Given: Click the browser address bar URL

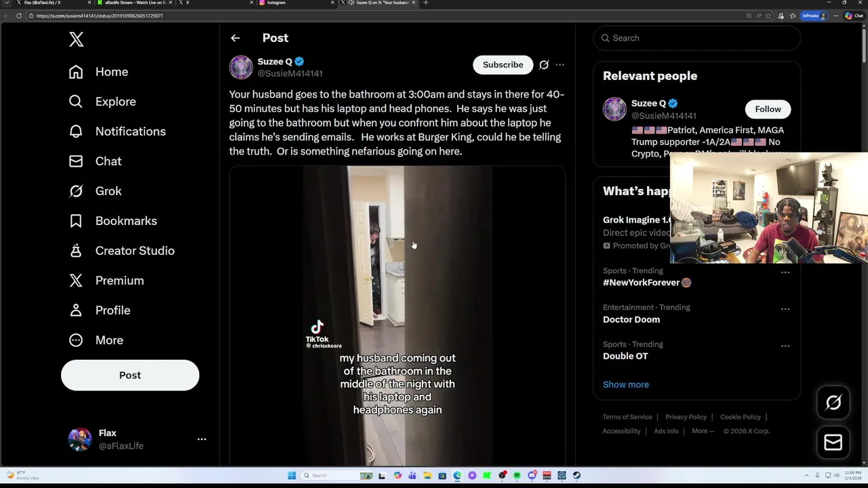Looking at the screenshot, I should 100,16.
